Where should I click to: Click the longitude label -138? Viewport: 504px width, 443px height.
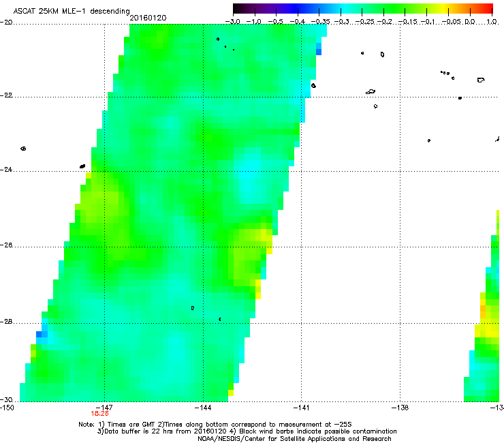coord(400,408)
